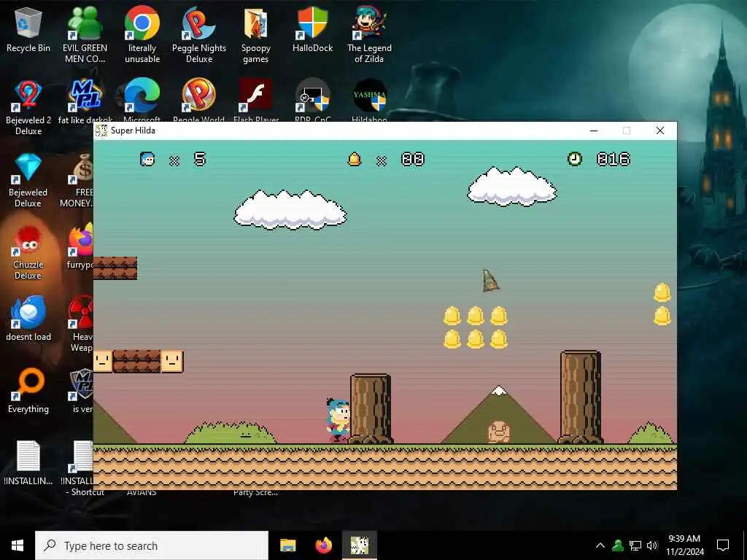Click the brown blob enemy on the ground
This screenshot has width=747, height=560.
pyautogui.click(x=499, y=432)
